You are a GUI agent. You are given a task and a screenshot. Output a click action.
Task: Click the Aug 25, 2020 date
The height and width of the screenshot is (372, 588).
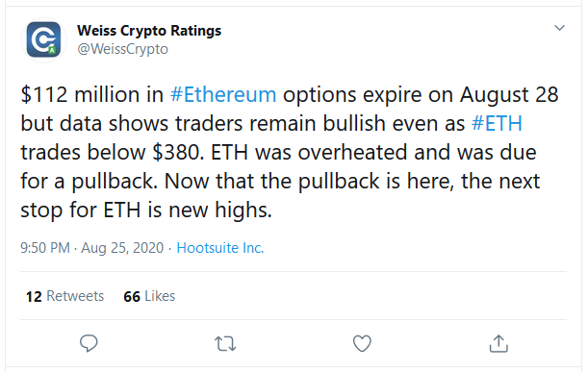tap(122, 248)
